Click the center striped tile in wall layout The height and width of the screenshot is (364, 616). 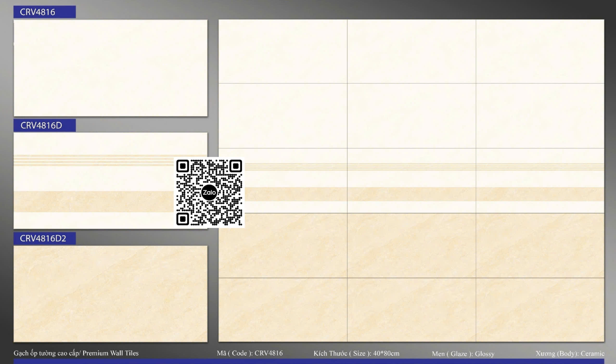[411, 181]
